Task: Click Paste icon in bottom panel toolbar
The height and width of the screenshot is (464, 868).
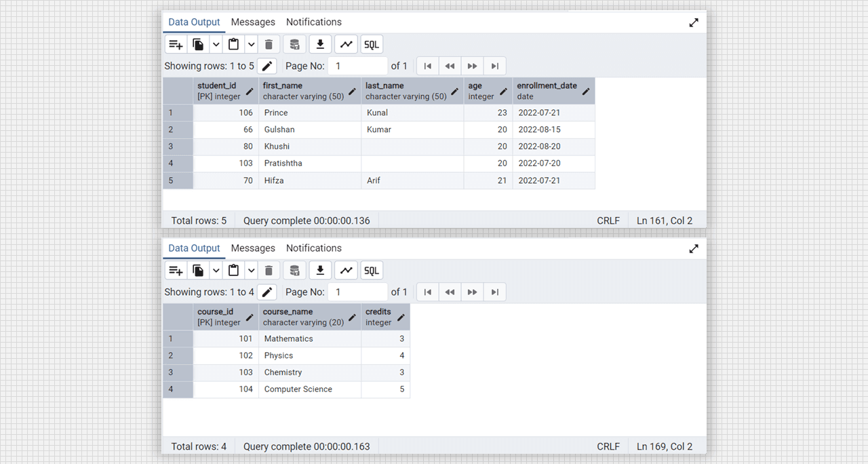Action: pyautogui.click(x=234, y=271)
